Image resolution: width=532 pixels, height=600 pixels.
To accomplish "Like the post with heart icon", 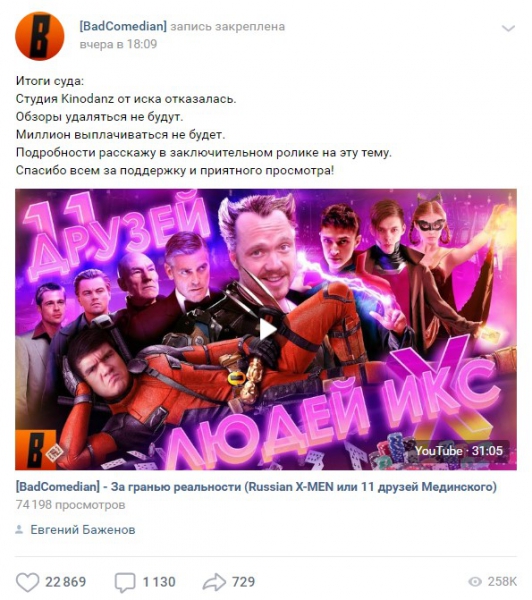I will [28, 582].
